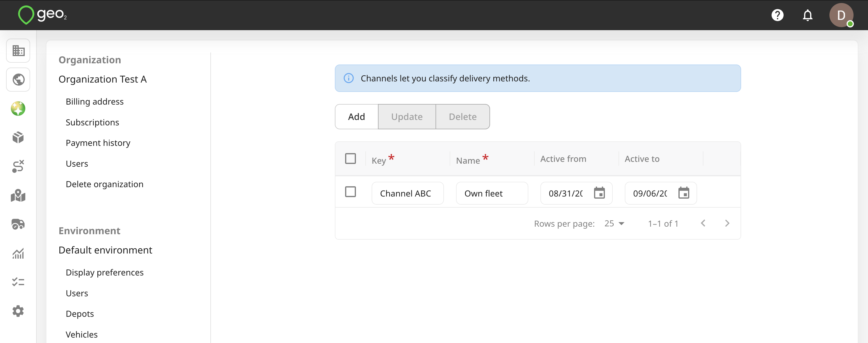Click the Channel ABC key field
Viewport: 868px width, 343px height.
point(407,194)
